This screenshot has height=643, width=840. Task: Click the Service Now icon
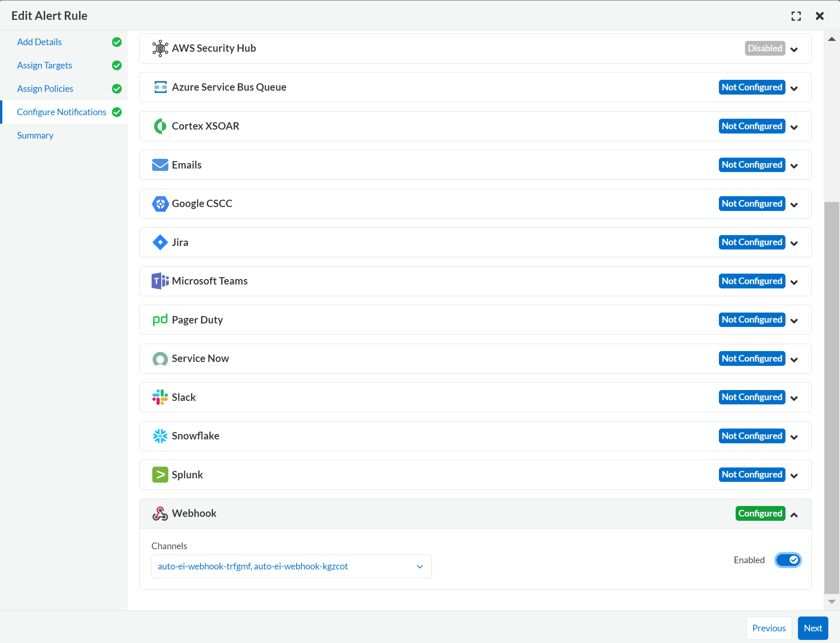click(x=160, y=359)
